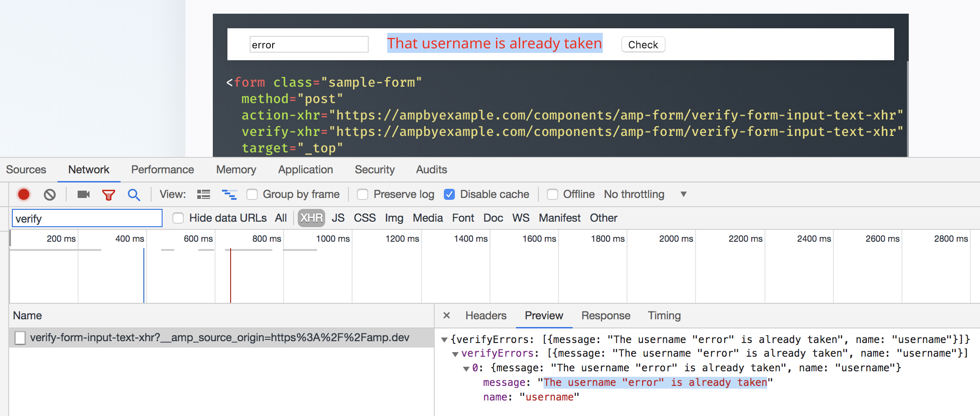Enable Preserve log
The height and width of the screenshot is (416, 980).
(362, 194)
